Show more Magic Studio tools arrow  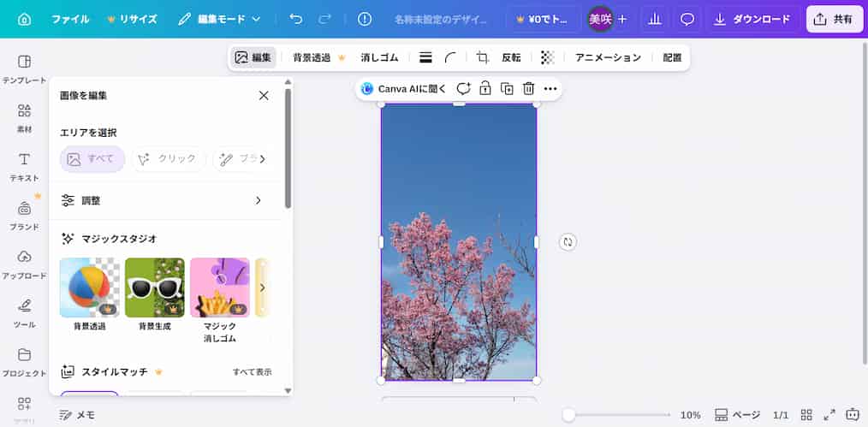pyautogui.click(x=263, y=288)
